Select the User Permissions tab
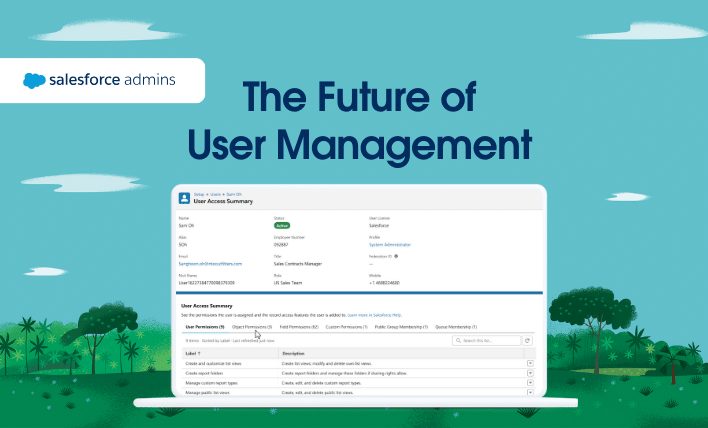 click(x=205, y=327)
